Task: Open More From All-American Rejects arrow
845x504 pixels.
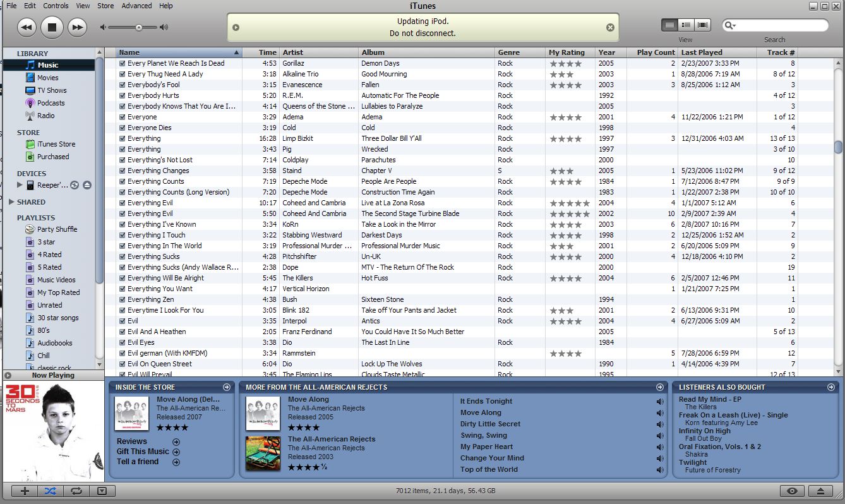Action: [660, 387]
